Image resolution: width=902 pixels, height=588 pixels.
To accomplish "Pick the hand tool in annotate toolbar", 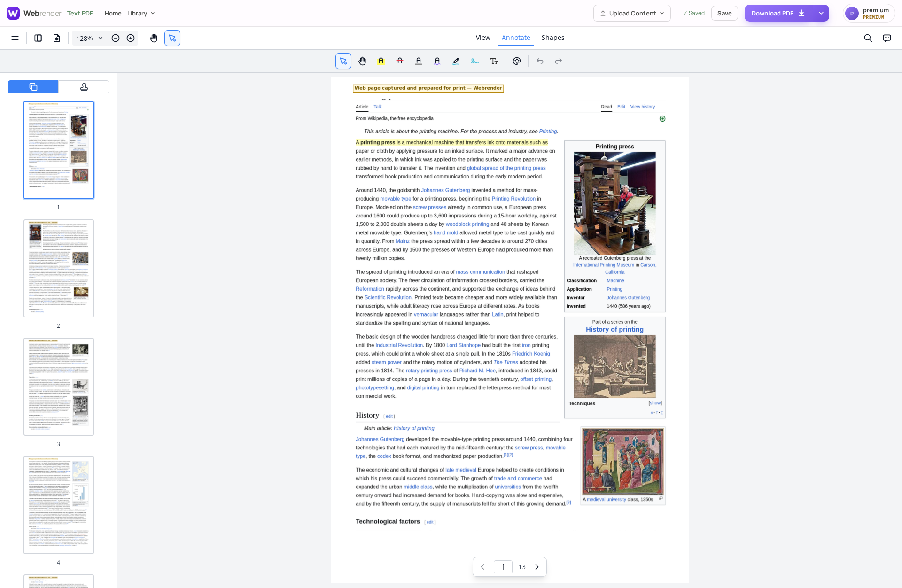I will coord(362,61).
